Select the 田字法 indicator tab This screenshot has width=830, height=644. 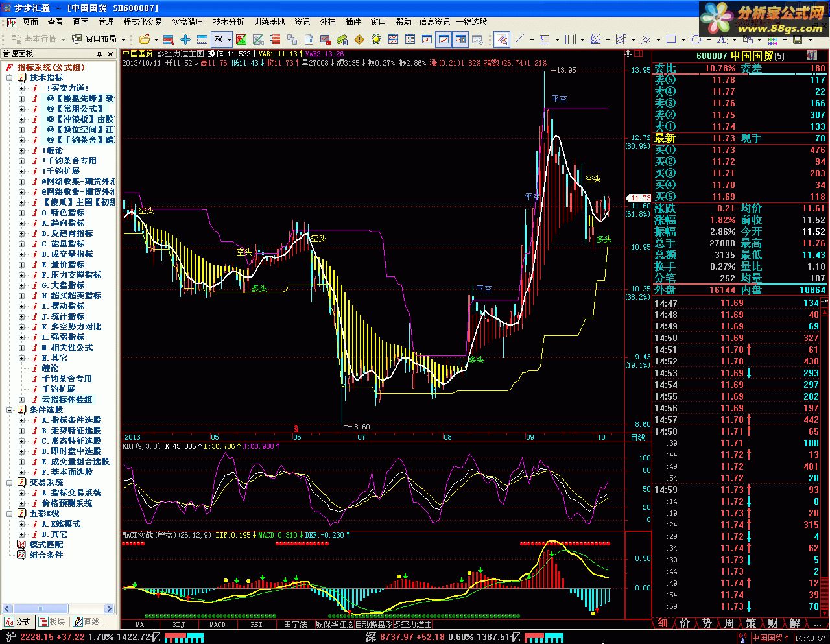click(x=296, y=625)
